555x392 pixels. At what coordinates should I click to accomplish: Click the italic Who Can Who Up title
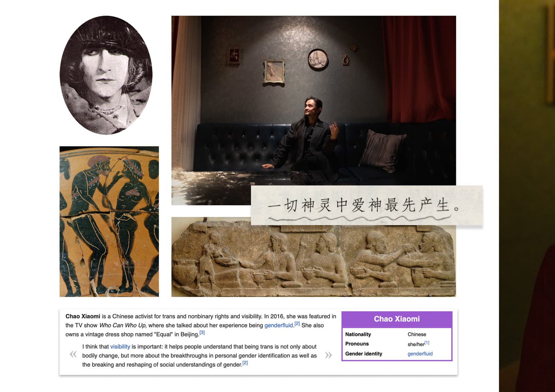click(122, 325)
